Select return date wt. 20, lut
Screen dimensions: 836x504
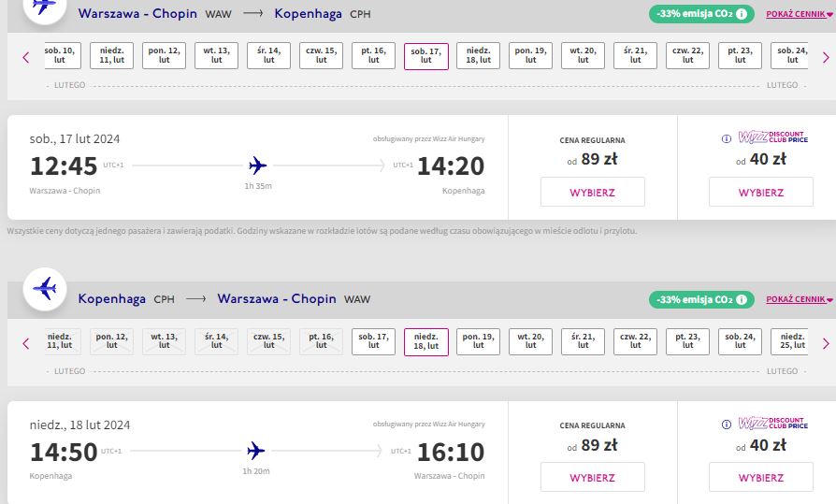[x=530, y=341]
